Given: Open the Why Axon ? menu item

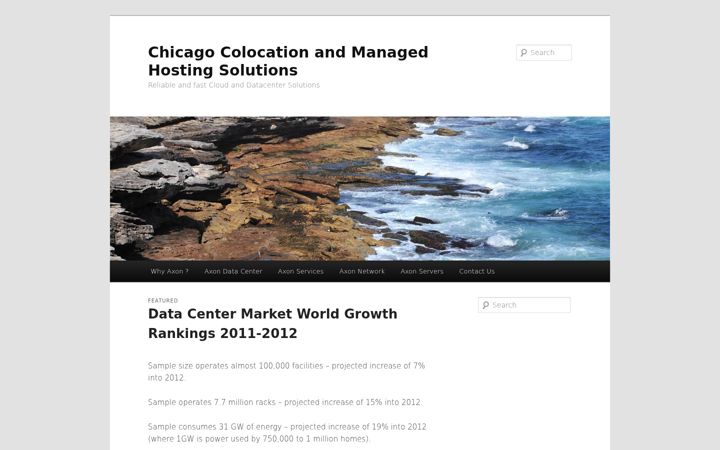Looking at the screenshot, I should (169, 271).
